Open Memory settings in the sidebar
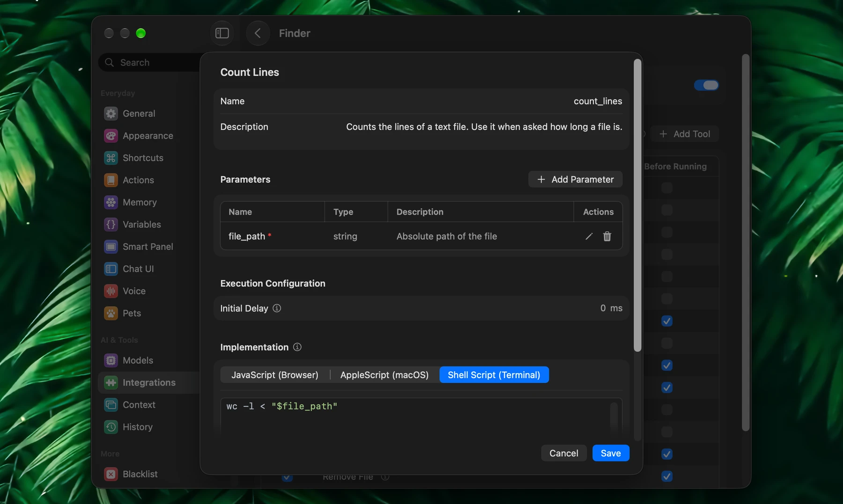This screenshot has width=843, height=504. click(149, 202)
